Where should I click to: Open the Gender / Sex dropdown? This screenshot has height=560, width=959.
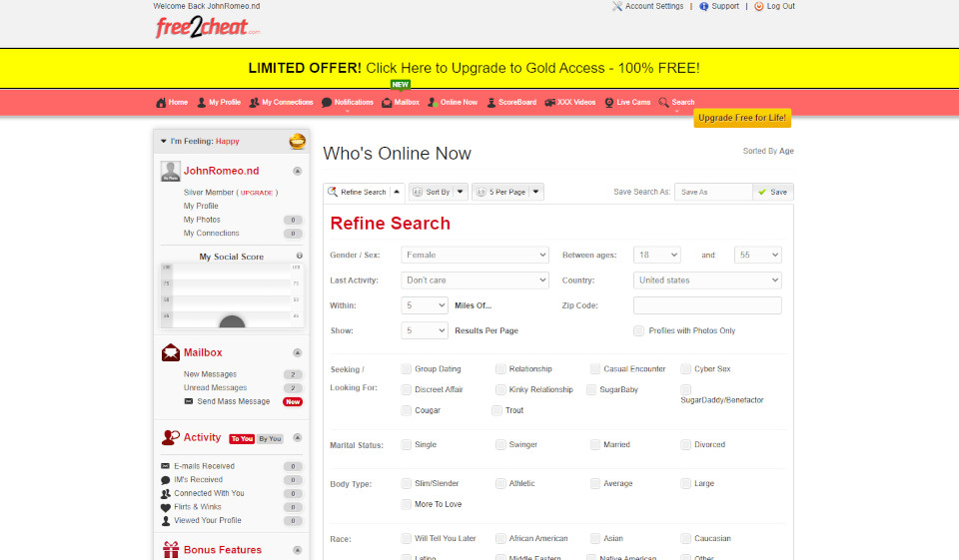(475, 256)
